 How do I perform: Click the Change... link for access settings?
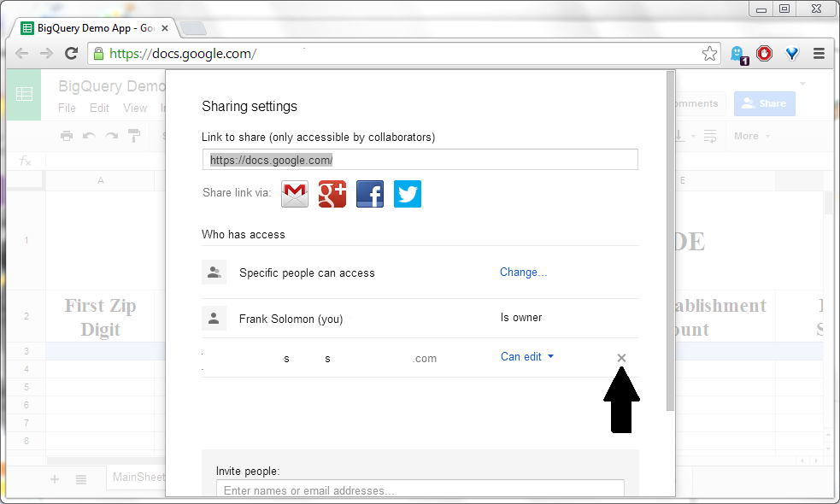[522, 272]
